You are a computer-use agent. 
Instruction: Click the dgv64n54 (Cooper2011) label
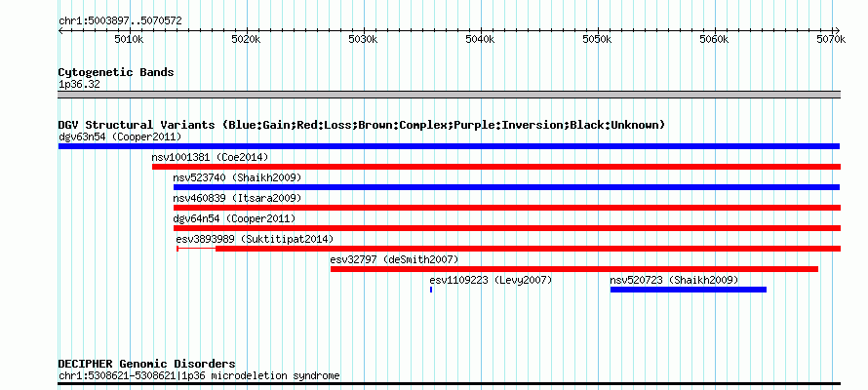234,218
